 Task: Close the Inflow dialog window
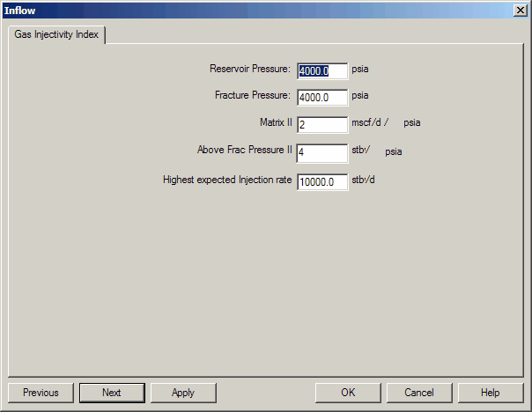(x=520, y=10)
